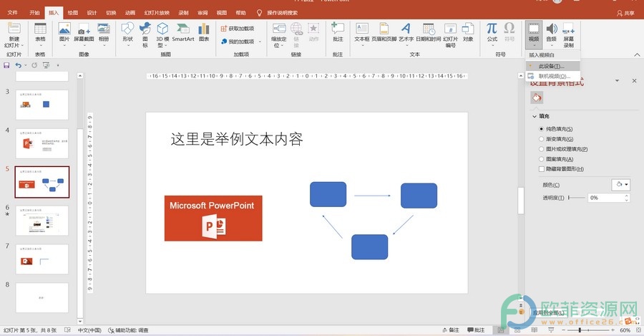Toggle 批注 comments in the status bar
Screen dimensions: 644x336
tap(477, 330)
